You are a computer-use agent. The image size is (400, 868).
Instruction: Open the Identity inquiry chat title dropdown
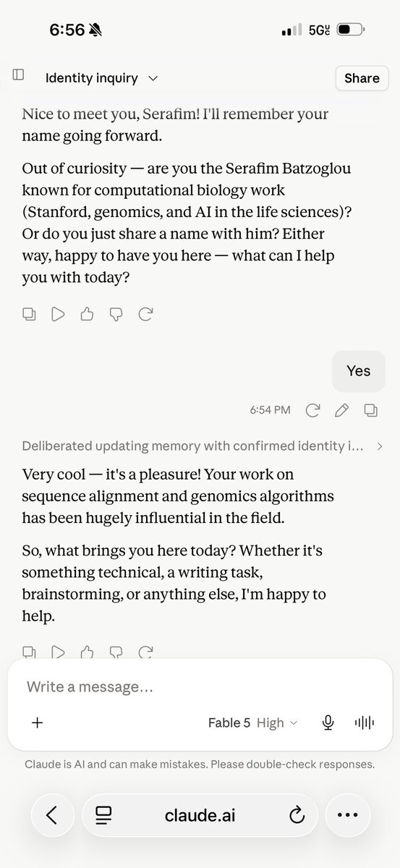(102, 78)
